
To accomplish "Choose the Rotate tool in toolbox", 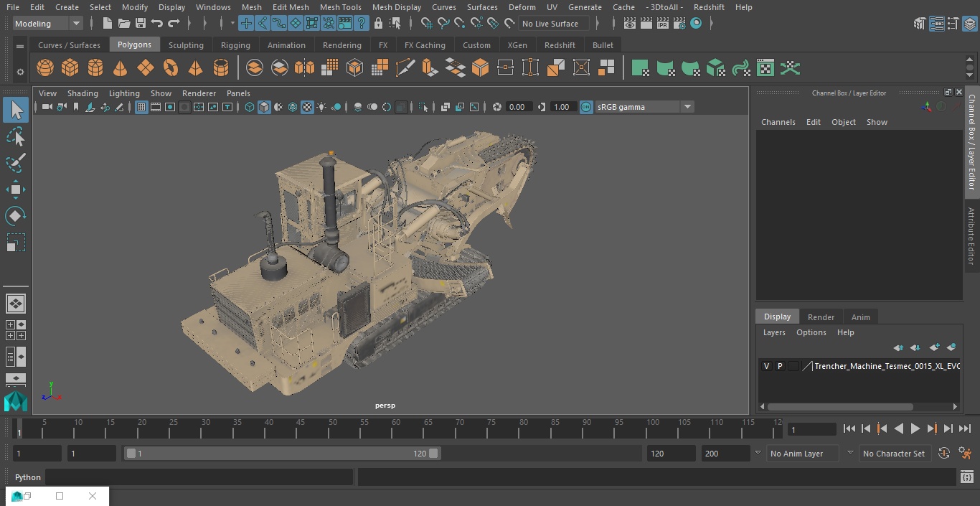I will point(16,216).
